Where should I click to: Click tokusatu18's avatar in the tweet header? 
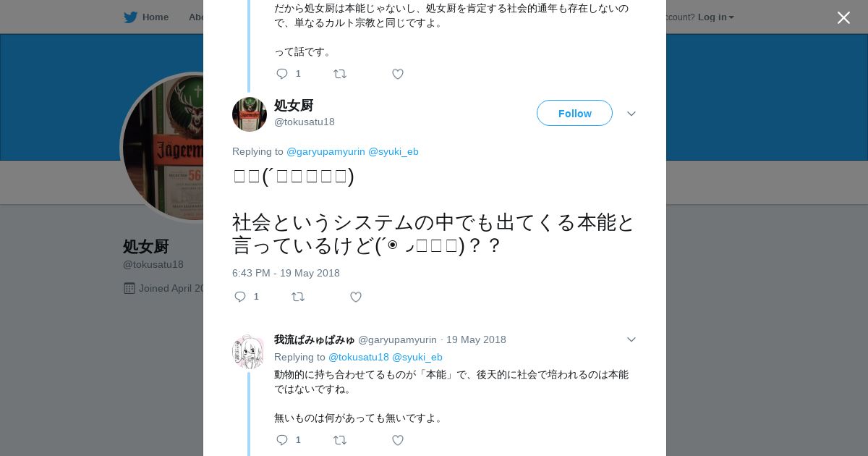coord(250,114)
